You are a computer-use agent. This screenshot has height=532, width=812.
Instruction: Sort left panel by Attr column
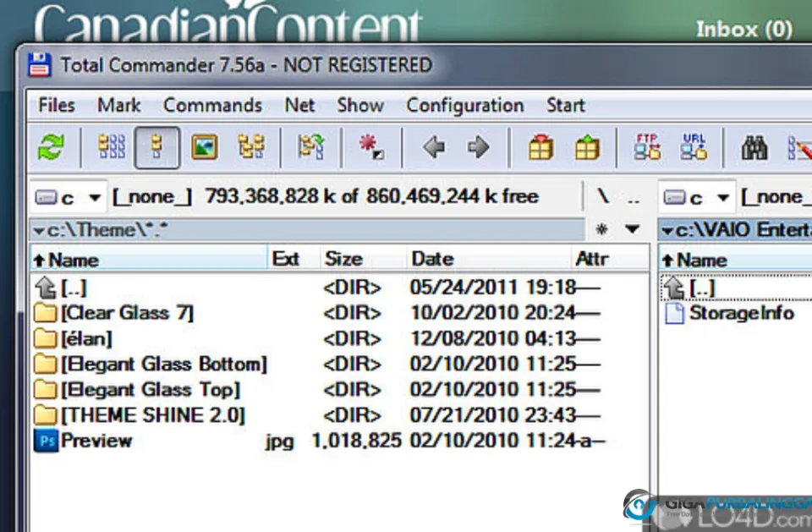tap(609, 259)
